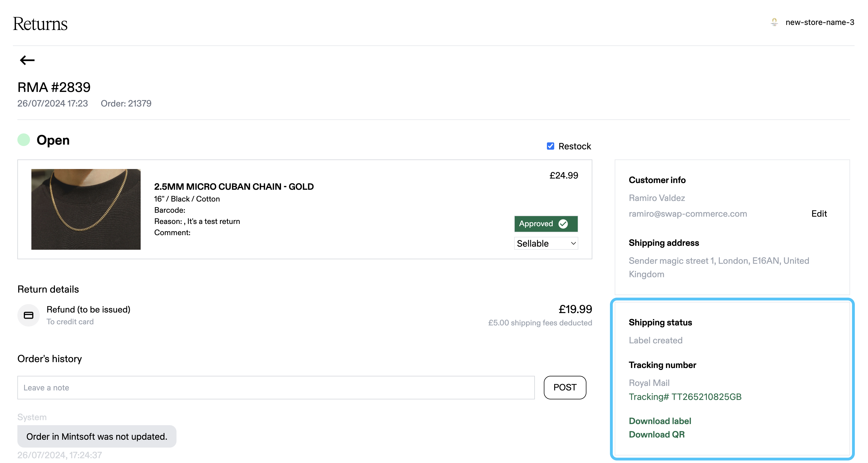Click the Returns page heading

pyautogui.click(x=40, y=24)
